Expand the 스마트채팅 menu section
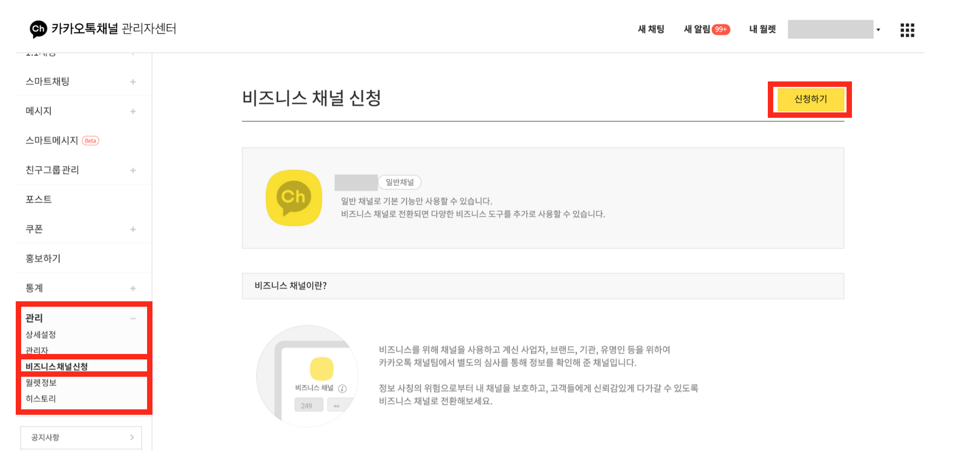This screenshot has width=980, height=462. 133,82
